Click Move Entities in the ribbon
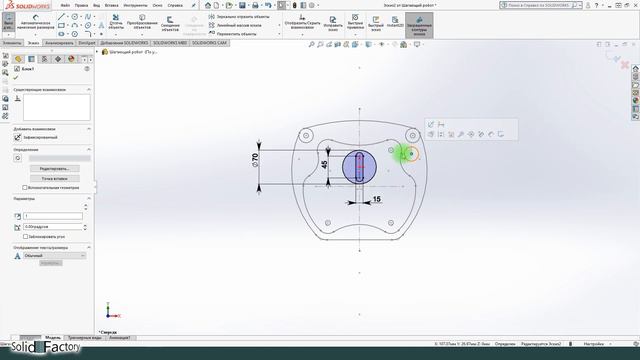The height and width of the screenshot is (360, 640). (233, 34)
